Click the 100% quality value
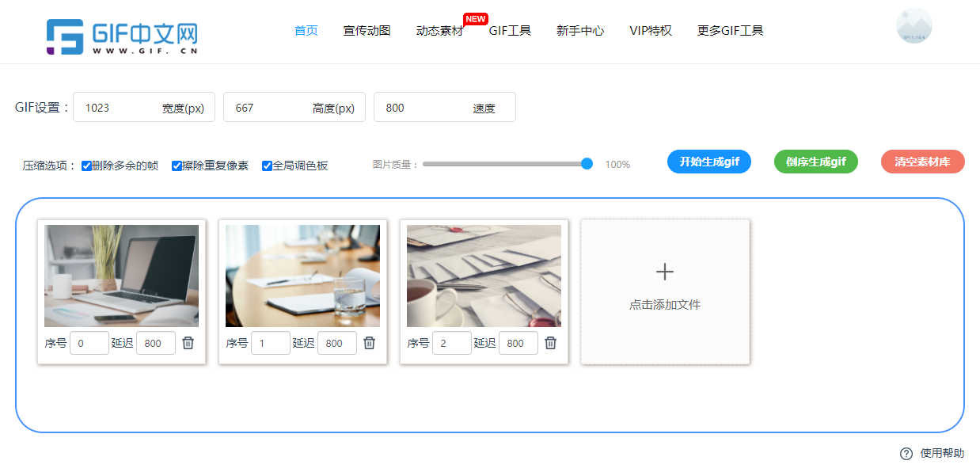The width and height of the screenshot is (980, 472). pos(617,165)
